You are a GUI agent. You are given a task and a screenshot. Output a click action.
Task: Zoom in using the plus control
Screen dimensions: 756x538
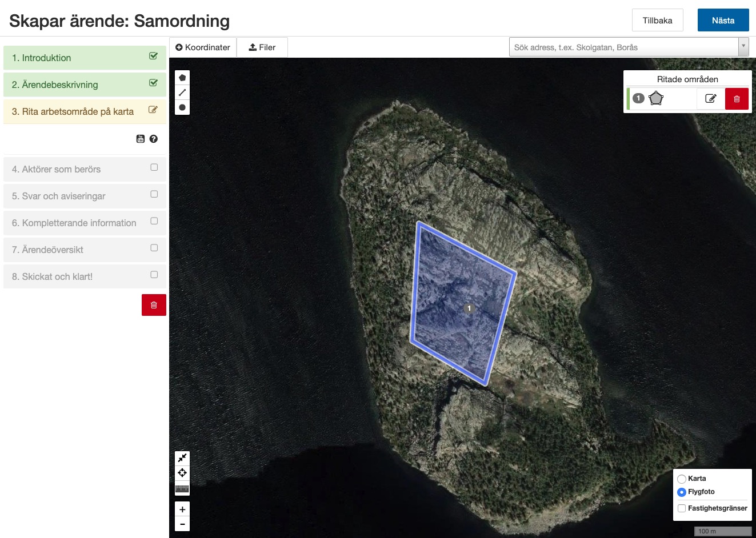182,509
